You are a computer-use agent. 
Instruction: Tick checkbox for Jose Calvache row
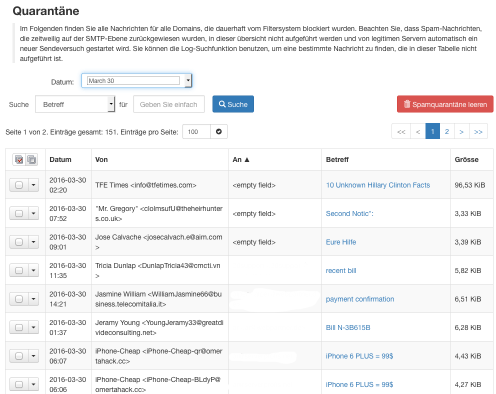coord(19,242)
